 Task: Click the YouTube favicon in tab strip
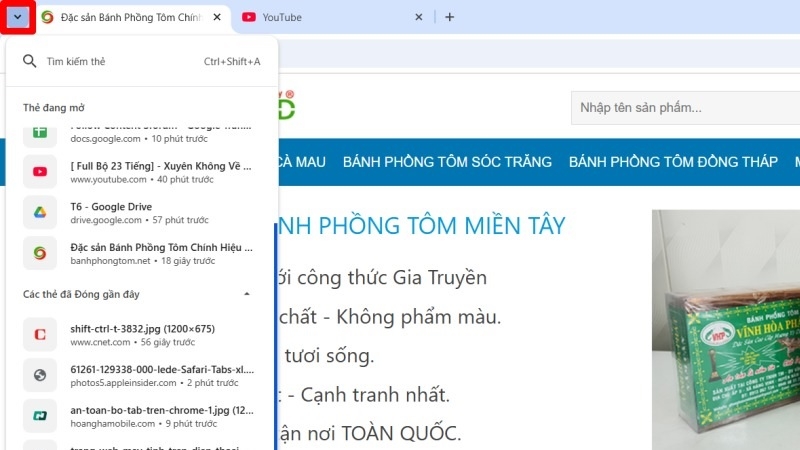click(249, 17)
